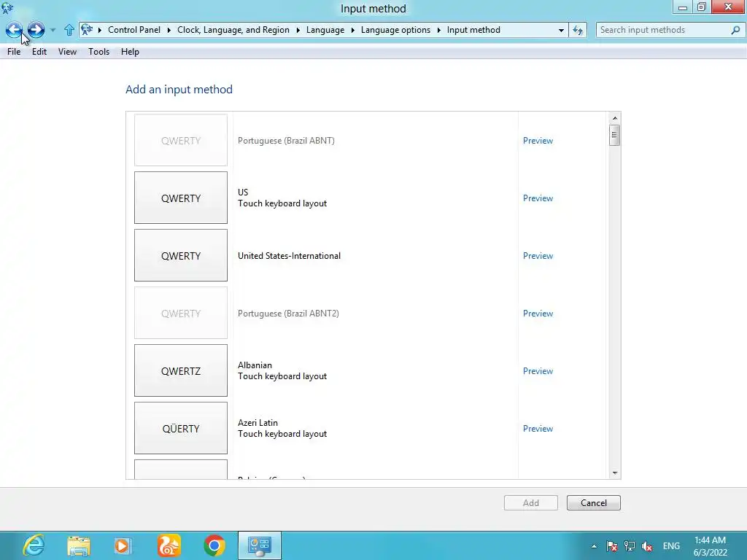Select the US QWERTY layout tile
747x560 pixels.
point(181,198)
